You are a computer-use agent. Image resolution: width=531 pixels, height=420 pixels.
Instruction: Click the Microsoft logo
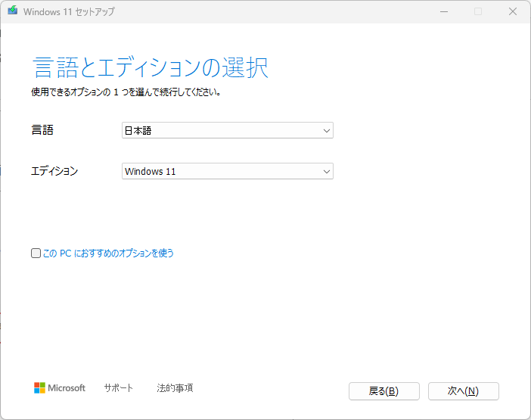tap(60, 387)
